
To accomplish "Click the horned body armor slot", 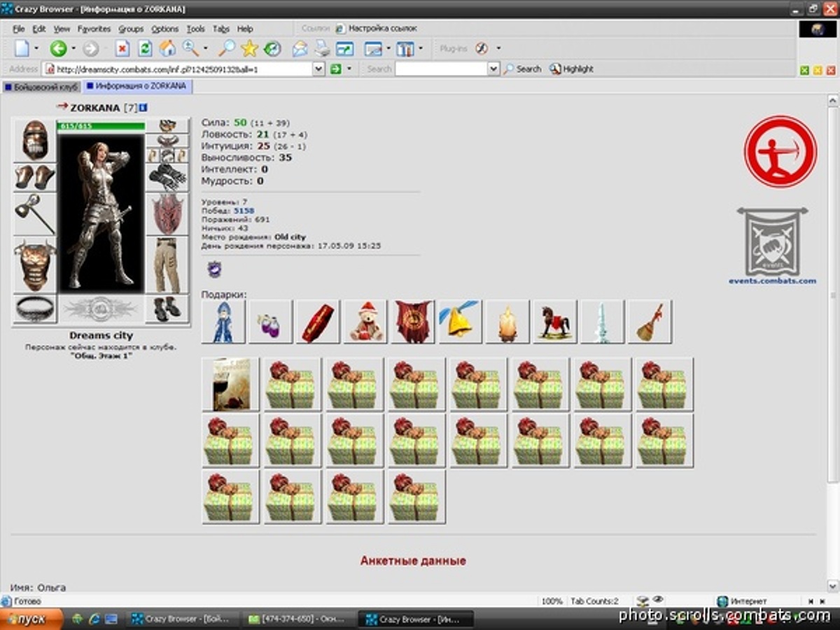I will 34,265.
